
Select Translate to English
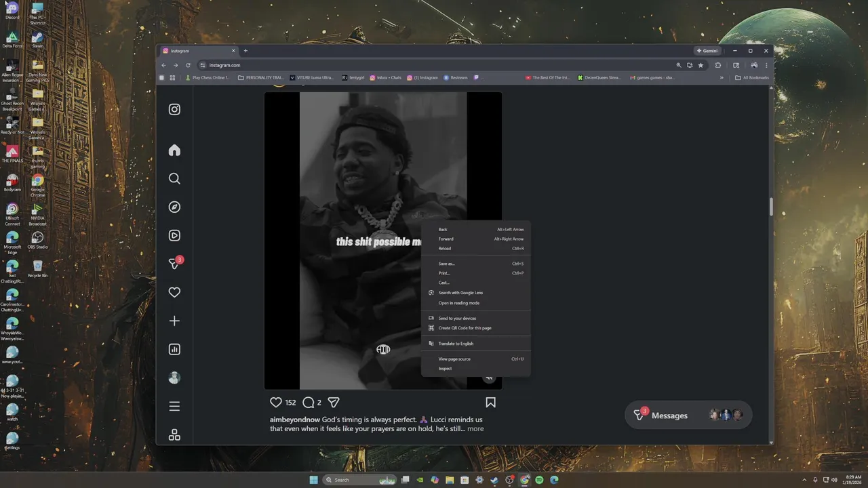[x=475, y=344]
